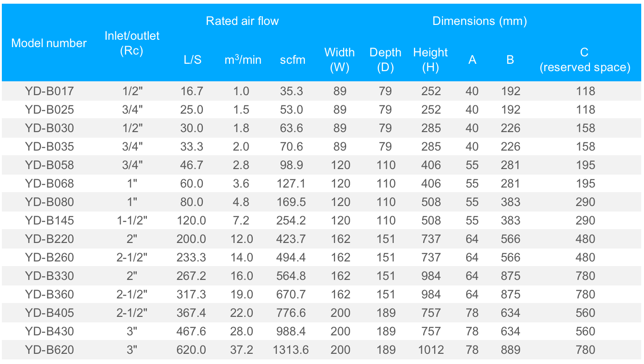The image size is (644, 364).
Task: Select model YD-B145 cell
Action: pyautogui.click(x=49, y=220)
